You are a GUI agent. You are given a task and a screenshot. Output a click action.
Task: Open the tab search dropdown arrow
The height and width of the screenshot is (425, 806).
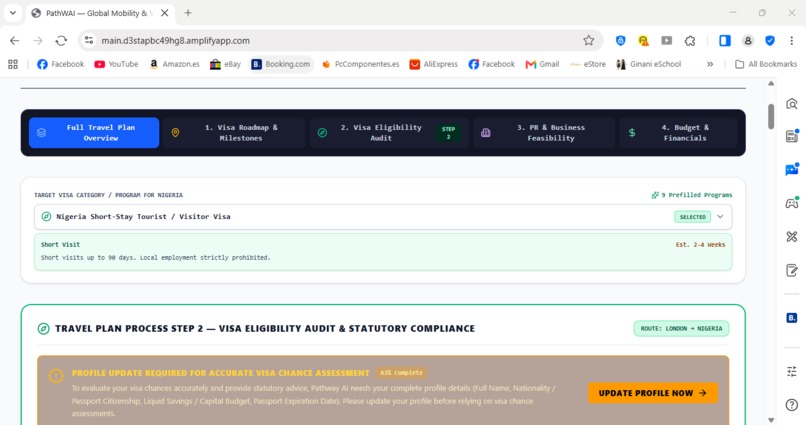pos(13,13)
